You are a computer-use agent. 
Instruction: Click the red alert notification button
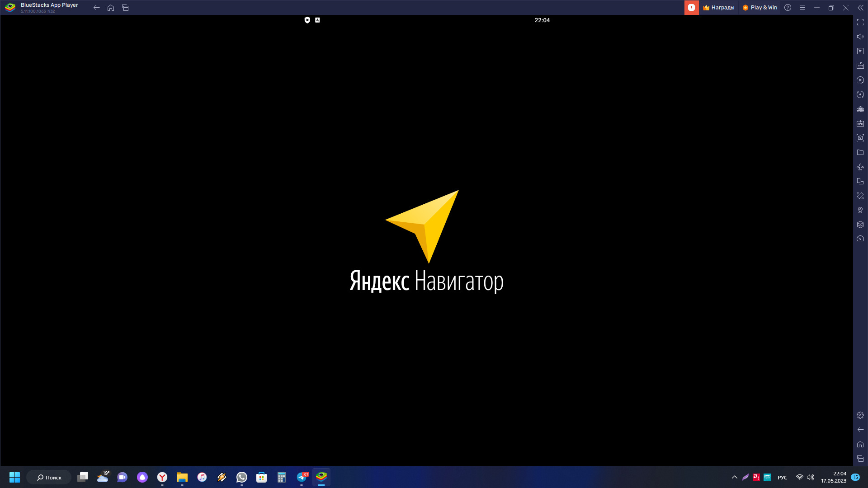(x=691, y=8)
